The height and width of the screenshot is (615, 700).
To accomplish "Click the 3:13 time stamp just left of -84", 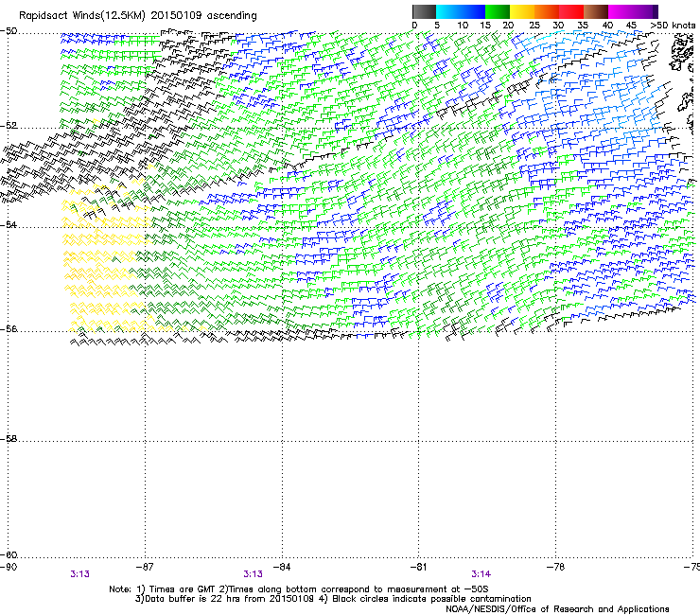I will [253, 574].
